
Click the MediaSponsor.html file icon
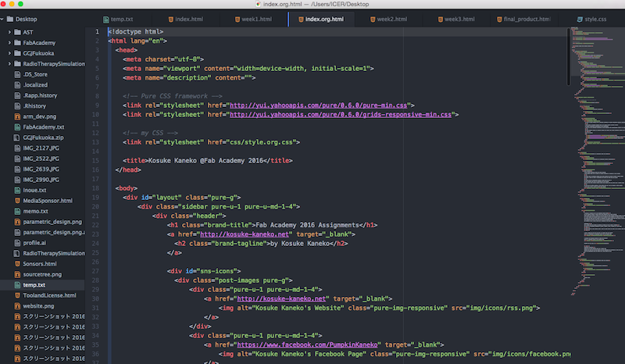(x=17, y=201)
